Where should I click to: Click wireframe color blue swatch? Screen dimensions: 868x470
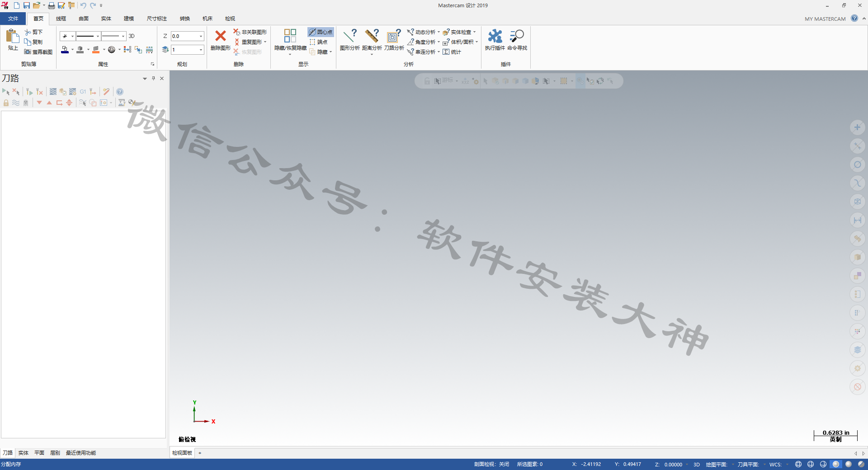(x=65, y=50)
